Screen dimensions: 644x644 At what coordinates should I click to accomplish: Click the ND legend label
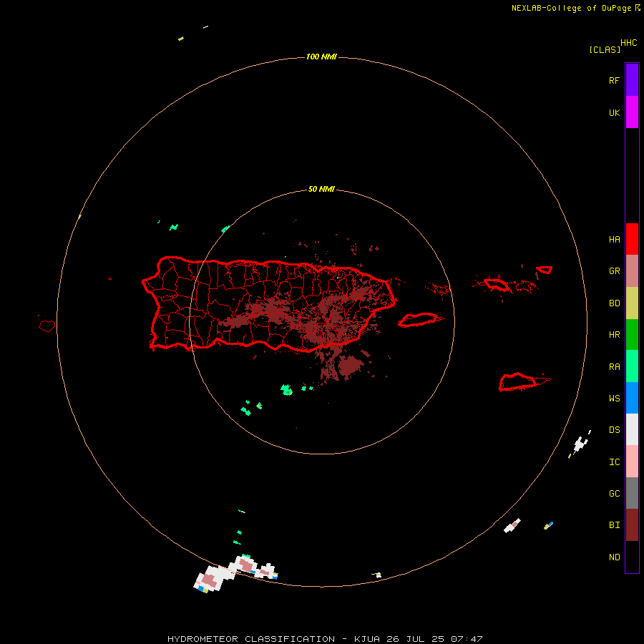click(x=614, y=557)
